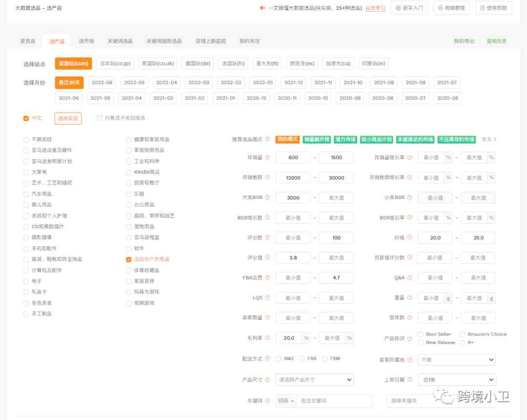This screenshot has height=420, width=527.
Task: Open help icon beside 卖家数量 label
Action: (x=267, y=318)
